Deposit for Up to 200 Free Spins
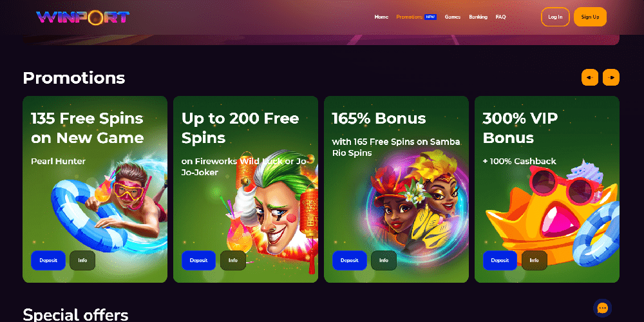Image resolution: width=644 pixels, height=322 pixels. tap(199, 260)
